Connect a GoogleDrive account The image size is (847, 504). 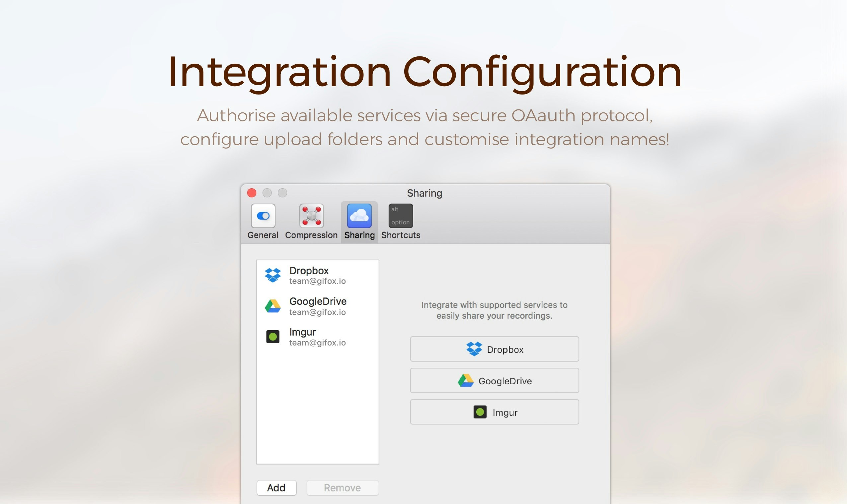[x=494, y=380]
